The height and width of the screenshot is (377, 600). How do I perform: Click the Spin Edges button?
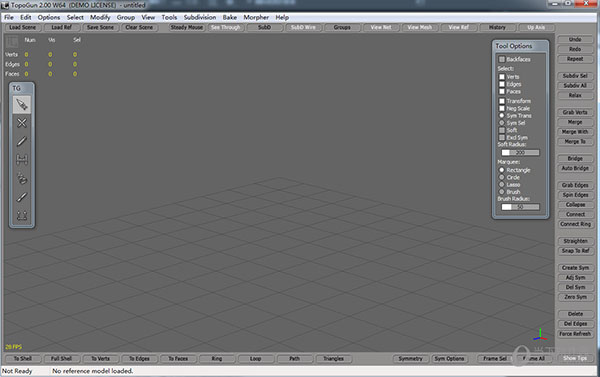(x=575, y=195)
